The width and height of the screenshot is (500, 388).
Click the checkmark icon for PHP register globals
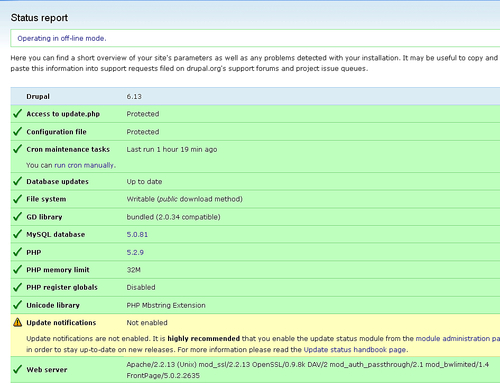[17, 287]
